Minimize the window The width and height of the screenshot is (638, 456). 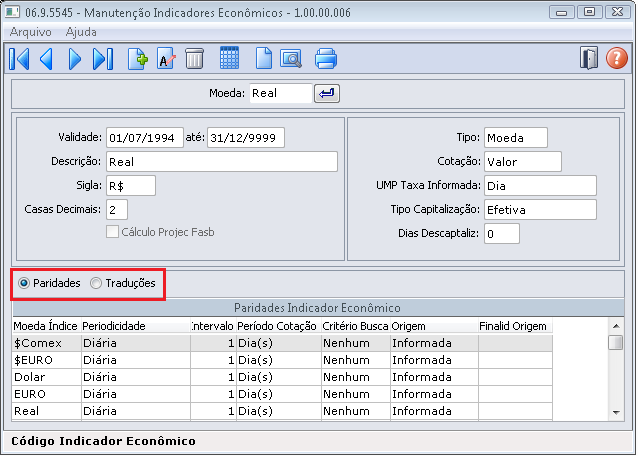click(x=562, y=12)
